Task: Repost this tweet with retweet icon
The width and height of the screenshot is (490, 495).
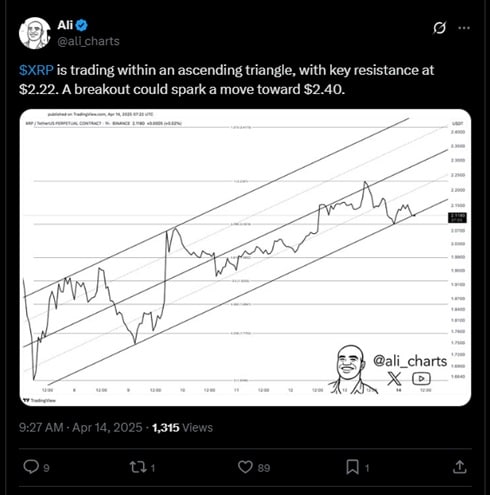Action: pyautogui.click(x=138, y=467)
